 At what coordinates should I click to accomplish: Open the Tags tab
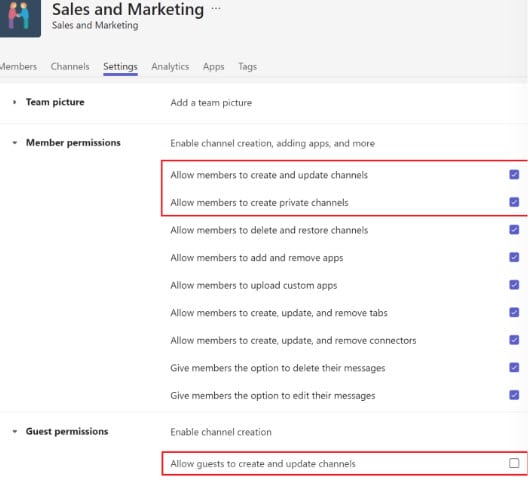click(247, 66)
